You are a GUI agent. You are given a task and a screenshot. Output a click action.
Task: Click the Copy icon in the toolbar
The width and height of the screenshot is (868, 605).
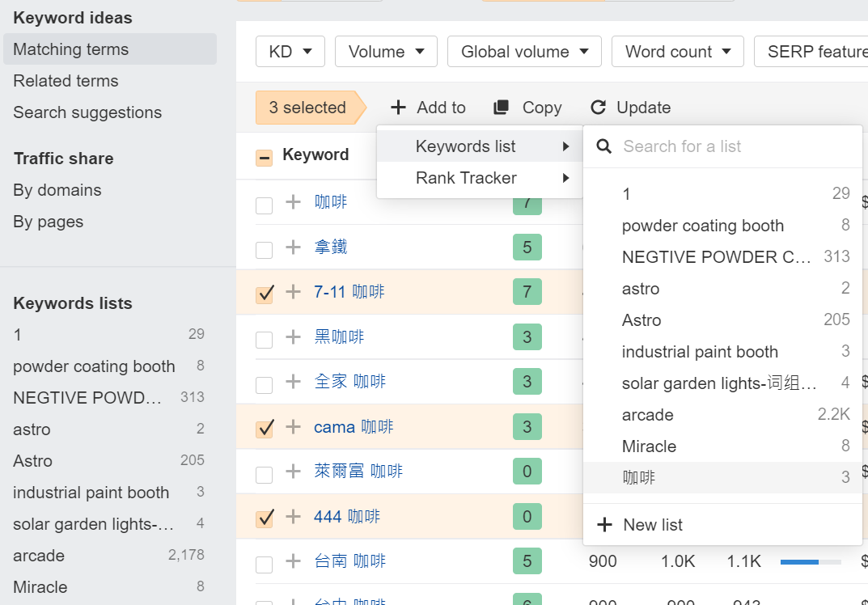click(x=502, y=108)
